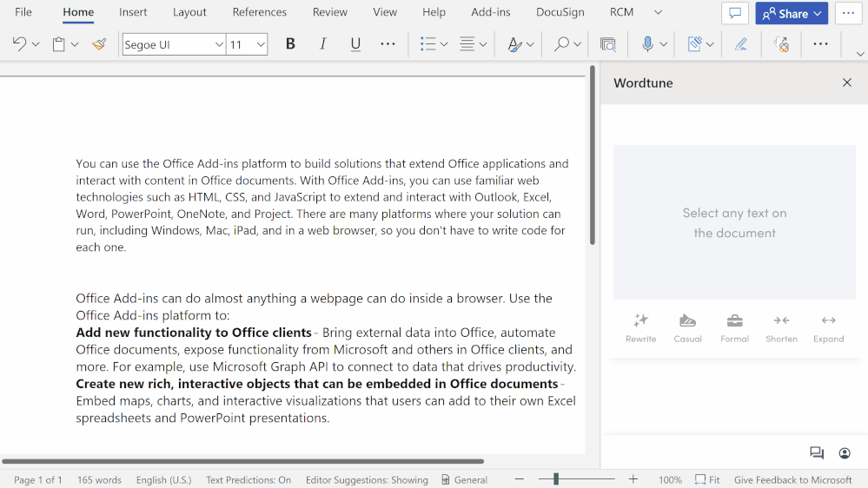Open the Wordtune account profile icon
This screenshot has height=488, width=868.
845,453
